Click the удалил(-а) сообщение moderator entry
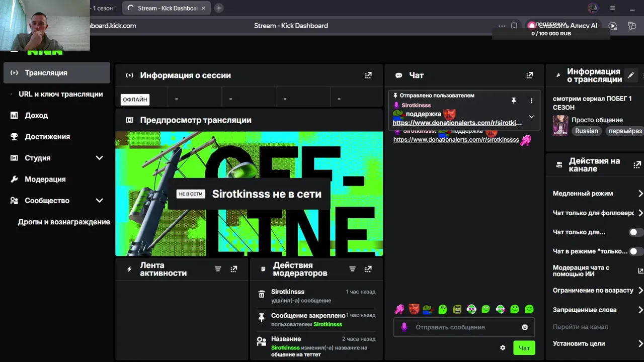 pos(316,296)
